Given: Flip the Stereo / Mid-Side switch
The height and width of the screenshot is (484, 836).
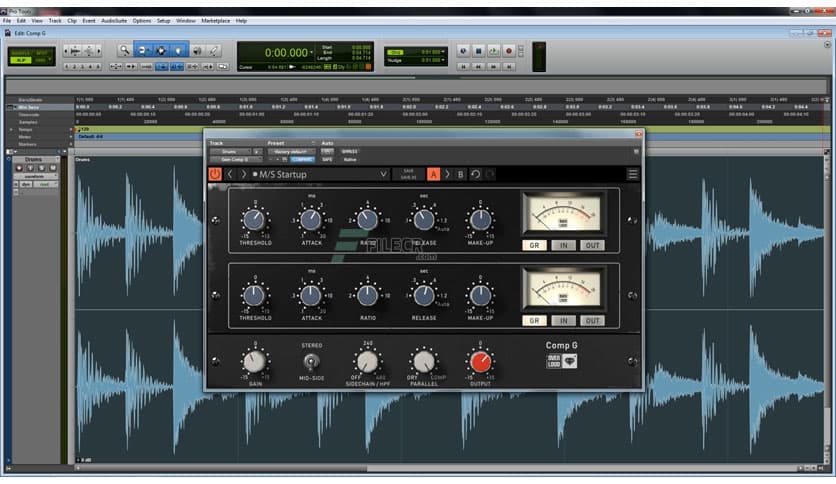Looking at the screenshot, I should tap(311, 362).
